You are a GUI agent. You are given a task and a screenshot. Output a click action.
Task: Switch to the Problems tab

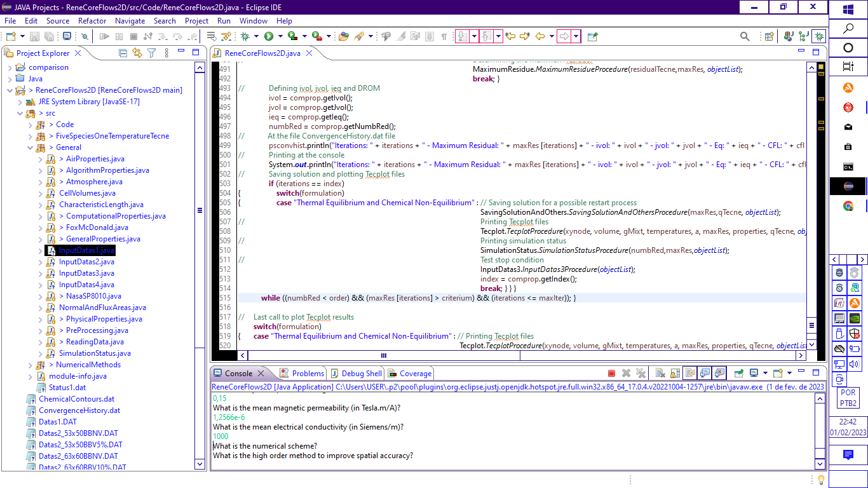click(302, 373)
